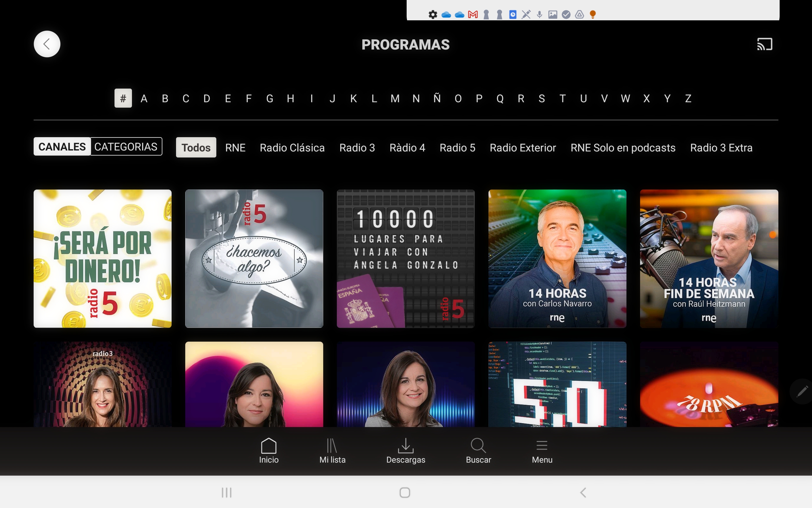
Task: Open the 5.0 code program
Action: point(557,384)
